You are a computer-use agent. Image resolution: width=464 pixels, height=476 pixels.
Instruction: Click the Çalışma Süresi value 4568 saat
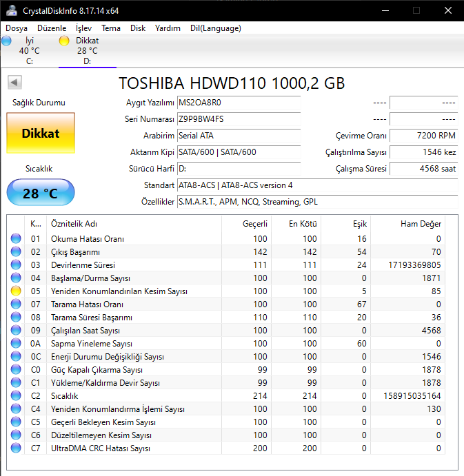(x=423, y=169)
